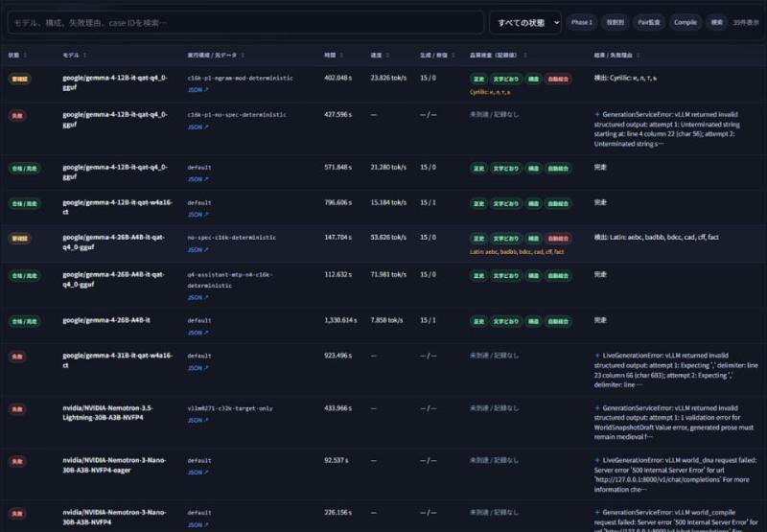Select model nvidia/NVIDIA-Nemotron-3.5-Lightning-30B-A3B-NVFP4
The height and width of the screenshot is (532, 767).
click(107, 413)
